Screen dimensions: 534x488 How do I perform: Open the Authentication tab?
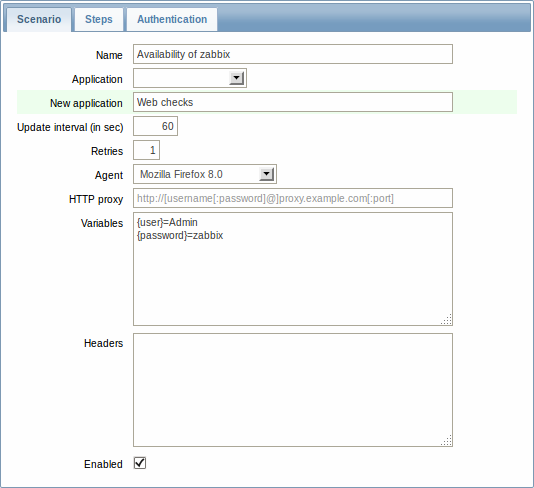[x=172, y=19]
